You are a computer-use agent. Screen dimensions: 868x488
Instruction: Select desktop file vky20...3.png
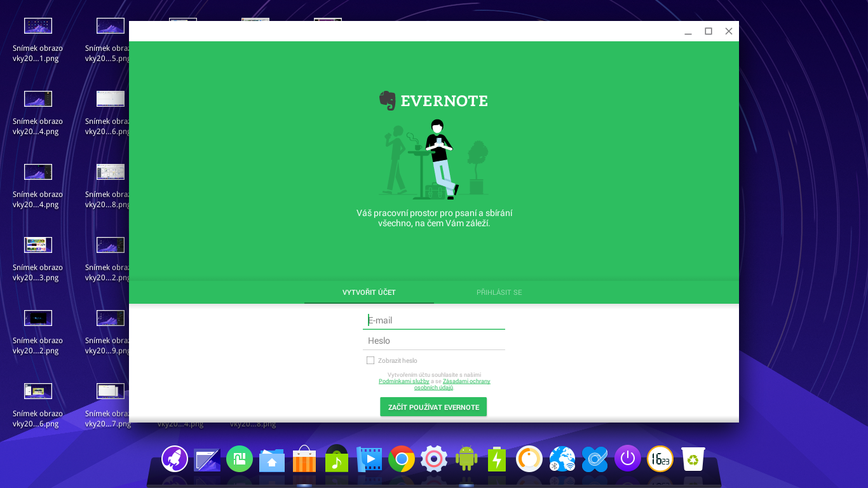coord(37,259)
